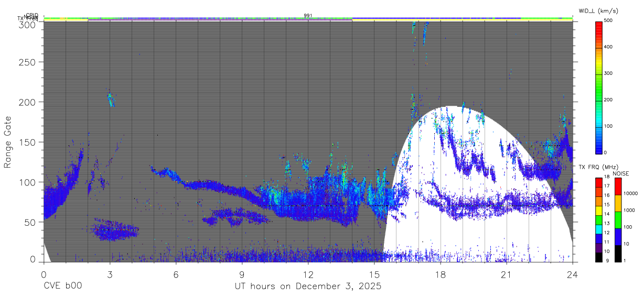Click the "CVE b00" radar label
This screenshot has width=644, height=297.
(62, 287)
